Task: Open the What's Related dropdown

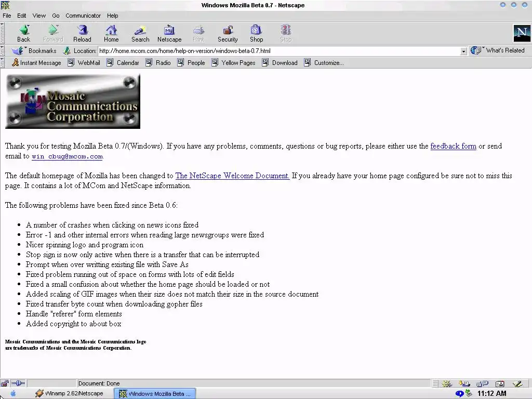Action: (497, 50)
